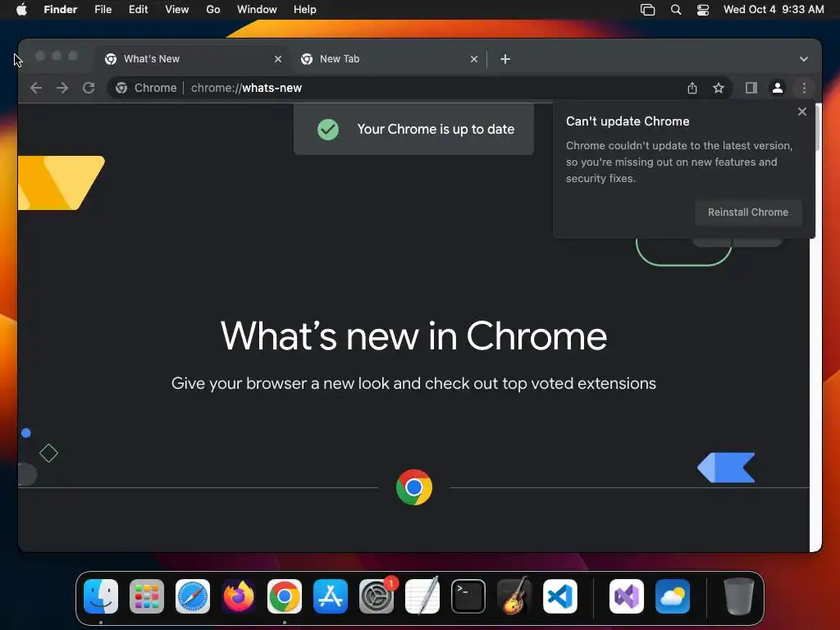Click Google Chrome in the Dock
This screenshot has height=630, width=840.
click(x=285, y=596)
